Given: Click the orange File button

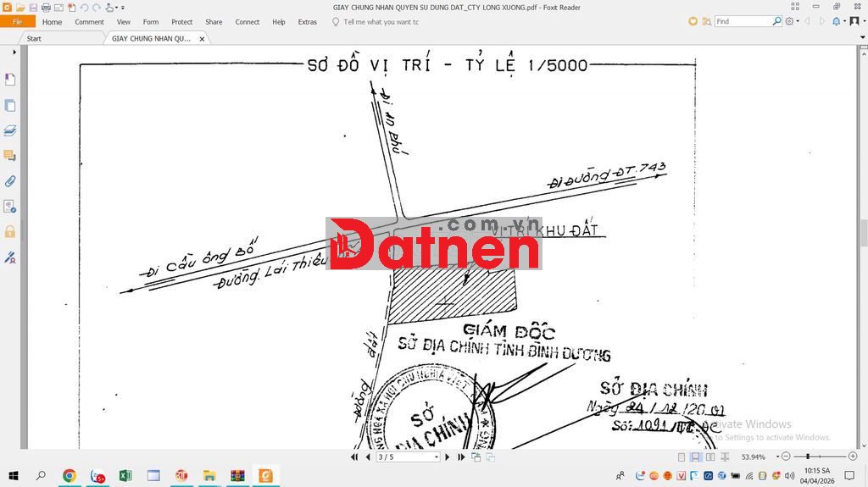Looking at the screenshot, I should pyautogui.click(x=17, y=22).
